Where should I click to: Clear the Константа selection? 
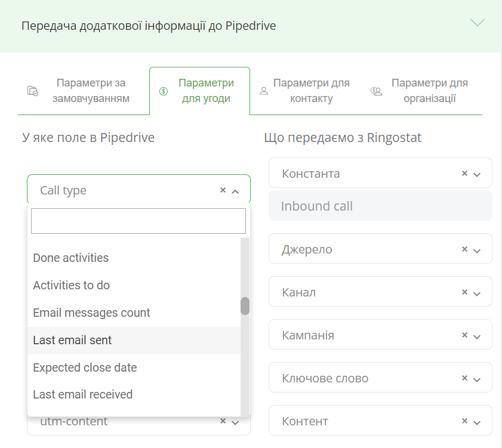[464, 173]
